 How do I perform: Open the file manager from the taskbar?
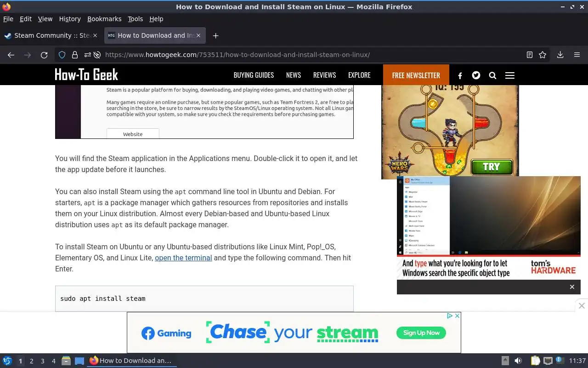pyautogui.click(x=66, y=361)
